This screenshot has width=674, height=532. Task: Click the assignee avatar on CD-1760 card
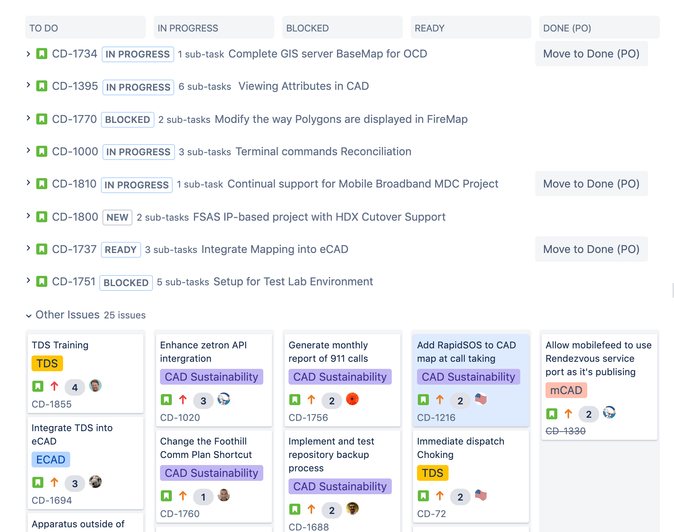(x=224, y=495)
